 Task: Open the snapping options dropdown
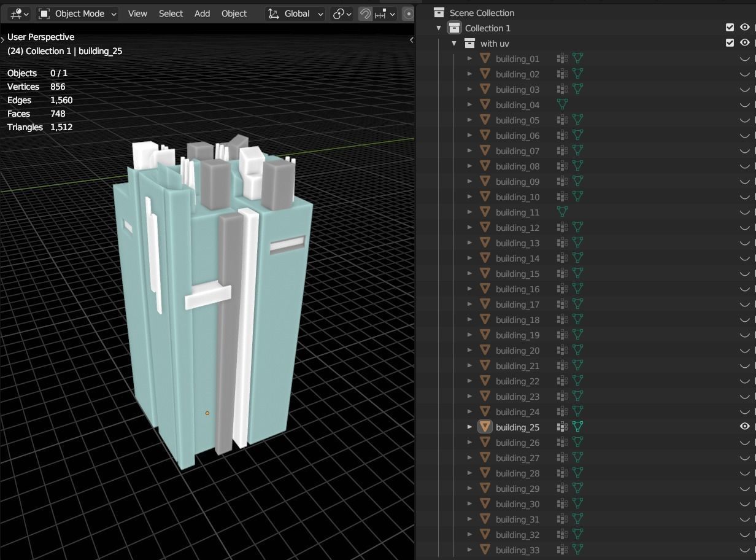pos(385,14)
